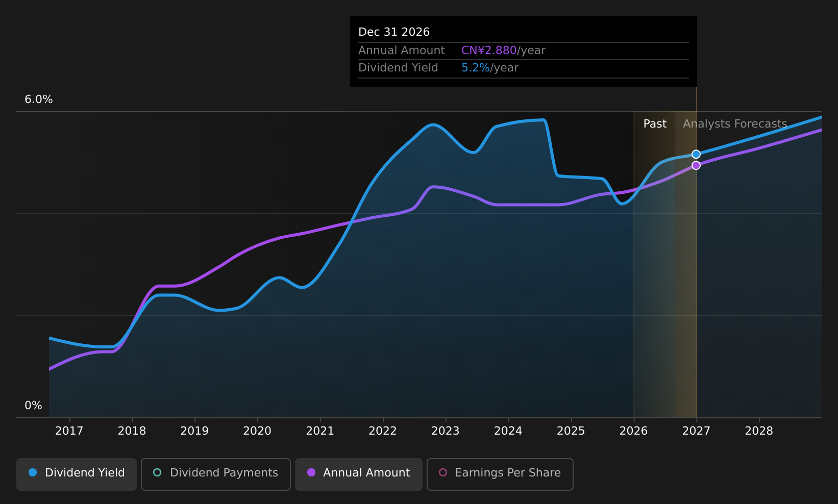
Task: Click the 2027 x-axis label
Action: point(696,431)
